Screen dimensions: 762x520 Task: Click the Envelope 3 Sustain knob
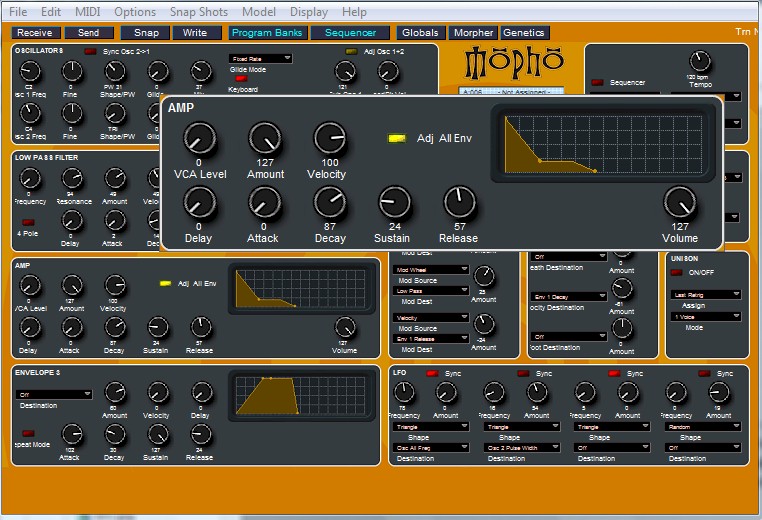(x=158, y=435)
